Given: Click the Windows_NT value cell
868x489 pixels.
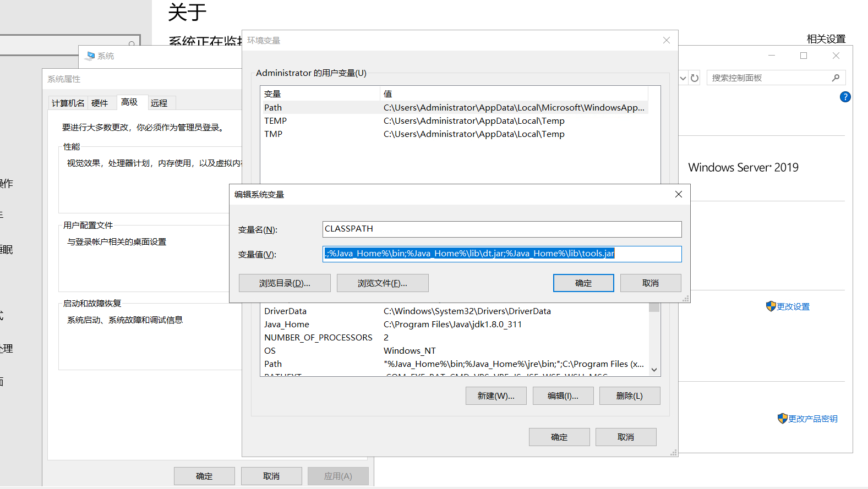Looking at the screenshot, I should [x=410, y=350].
